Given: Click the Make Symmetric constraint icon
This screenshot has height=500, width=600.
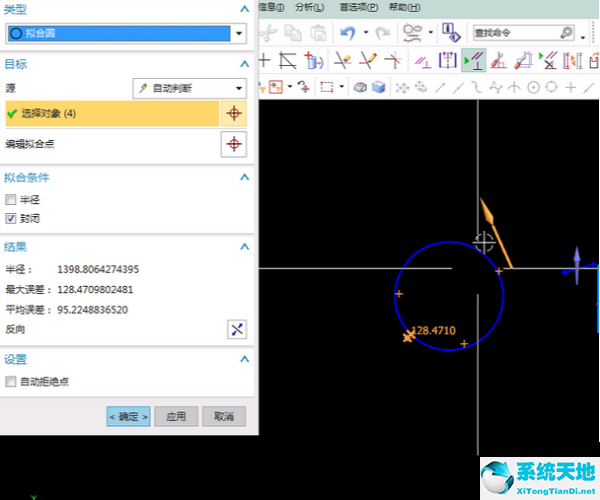Looking at the screenshot, I should coord(448,60).
